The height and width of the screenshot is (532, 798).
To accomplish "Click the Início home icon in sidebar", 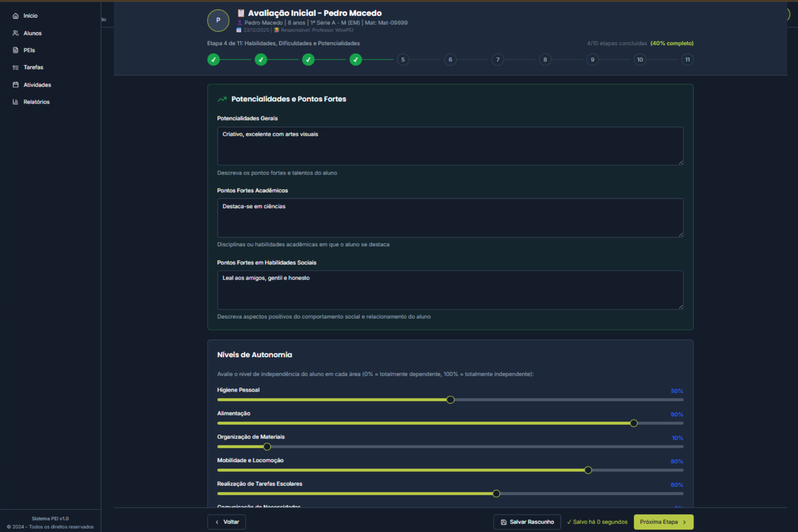I will (x=16, y=16).
